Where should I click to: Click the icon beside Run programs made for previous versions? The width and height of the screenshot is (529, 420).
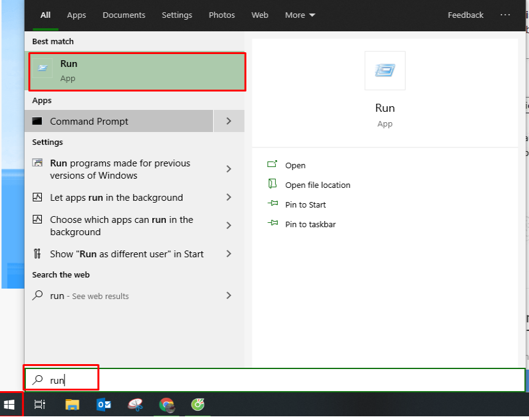coord(37,163)
